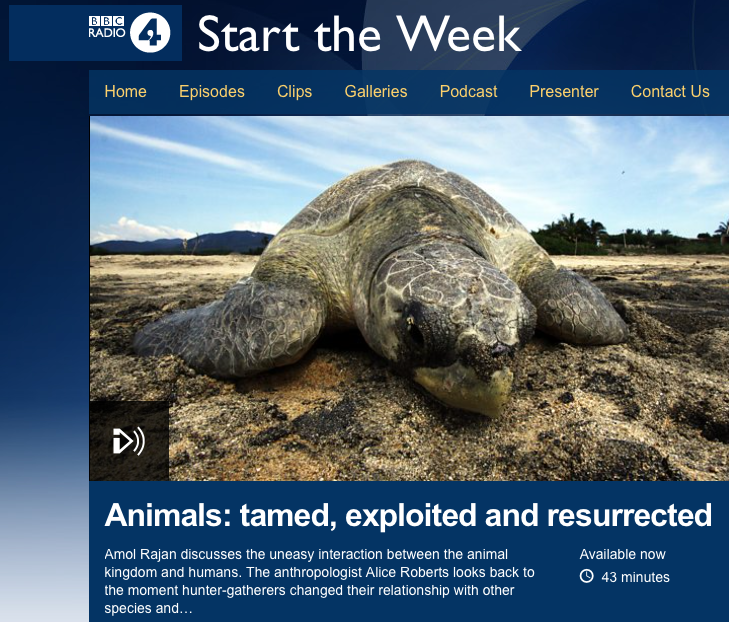Click the Available now label

pos(622,554)
